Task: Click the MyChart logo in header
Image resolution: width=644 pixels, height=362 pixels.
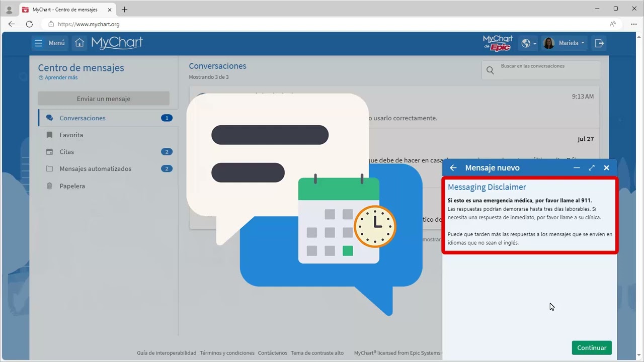Action: pos(117,43)
